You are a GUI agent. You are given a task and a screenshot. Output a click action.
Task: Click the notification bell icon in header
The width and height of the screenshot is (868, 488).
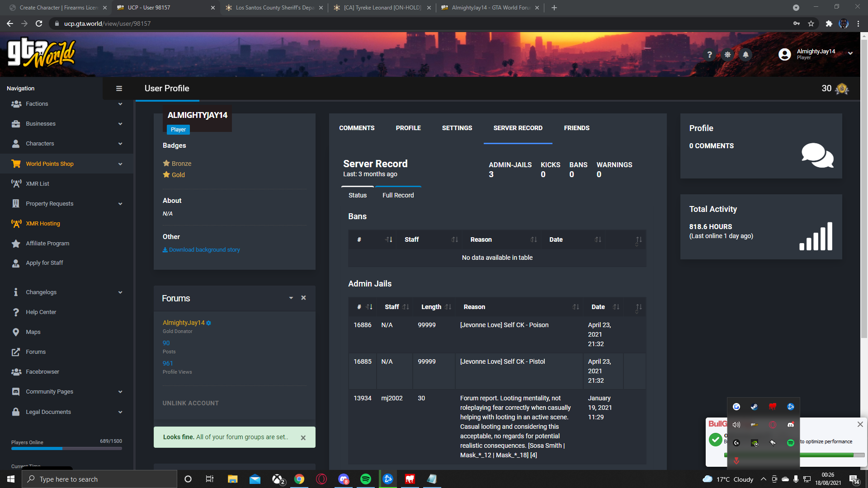click(745, 55)
